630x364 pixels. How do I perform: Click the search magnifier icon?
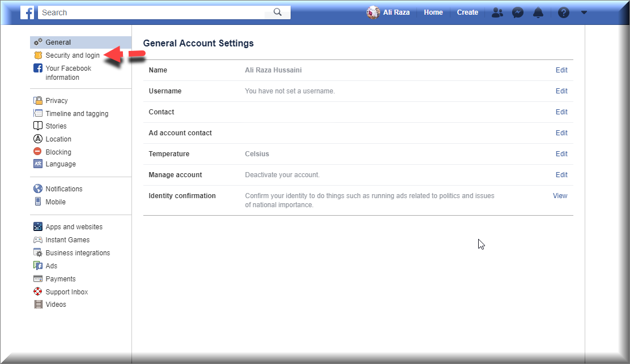tap(278, 12)
